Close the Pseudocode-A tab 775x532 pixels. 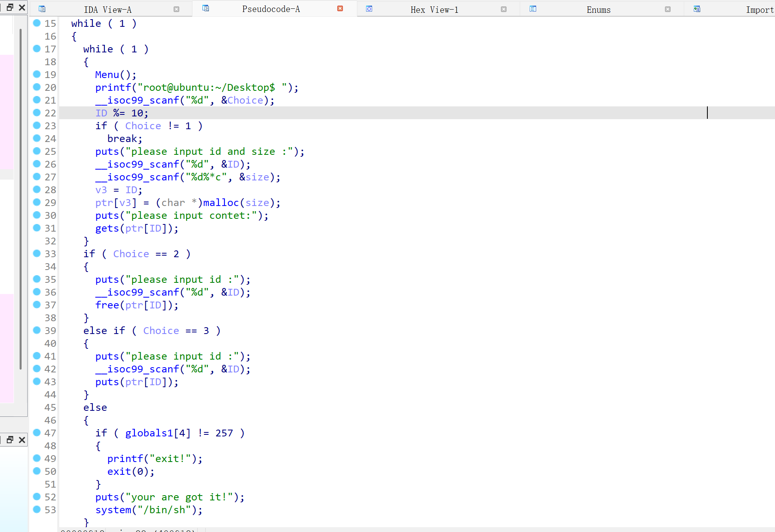coord(340,8)
